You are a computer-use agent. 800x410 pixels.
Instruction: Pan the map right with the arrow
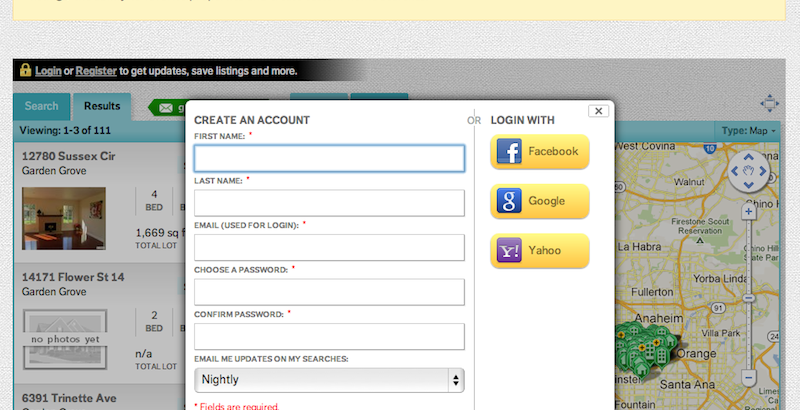pos(763,171)
